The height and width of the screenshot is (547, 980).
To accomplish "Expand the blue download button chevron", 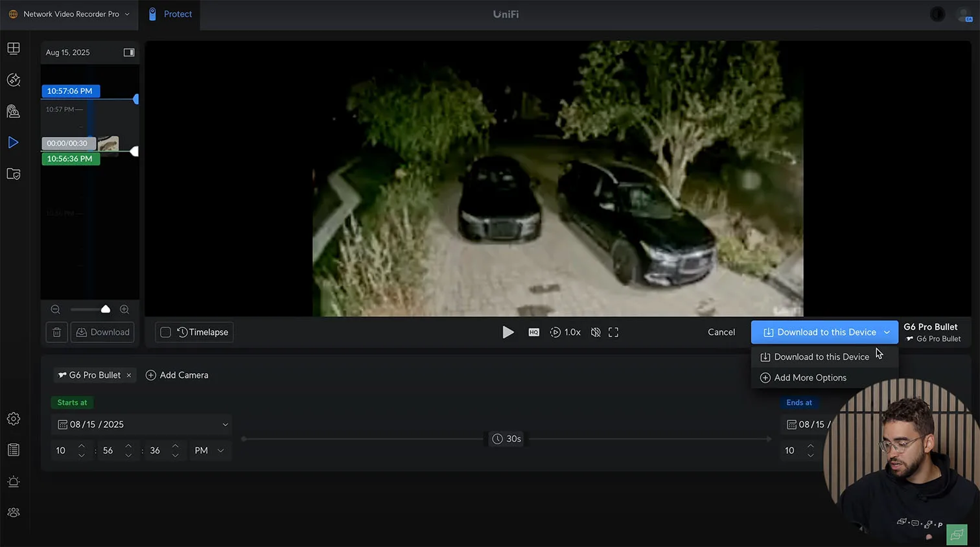I will coord(887,332).
